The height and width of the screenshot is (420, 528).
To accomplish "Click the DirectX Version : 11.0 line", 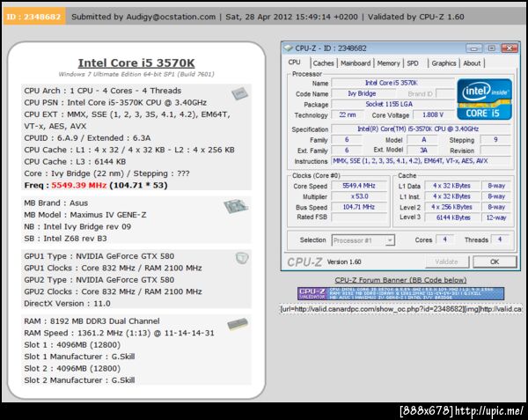I will [x=67, y=304].
